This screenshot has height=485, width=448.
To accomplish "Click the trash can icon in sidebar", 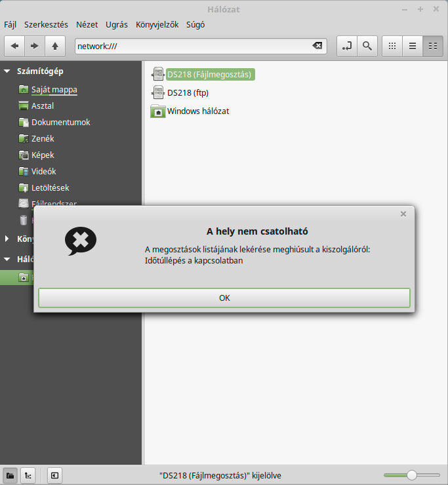I will coord(24,220).
